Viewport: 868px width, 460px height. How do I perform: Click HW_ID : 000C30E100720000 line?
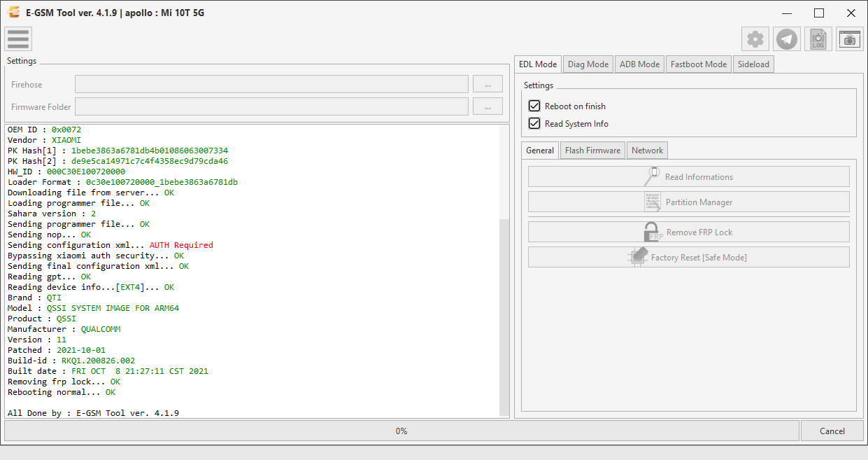coord(66,172)
